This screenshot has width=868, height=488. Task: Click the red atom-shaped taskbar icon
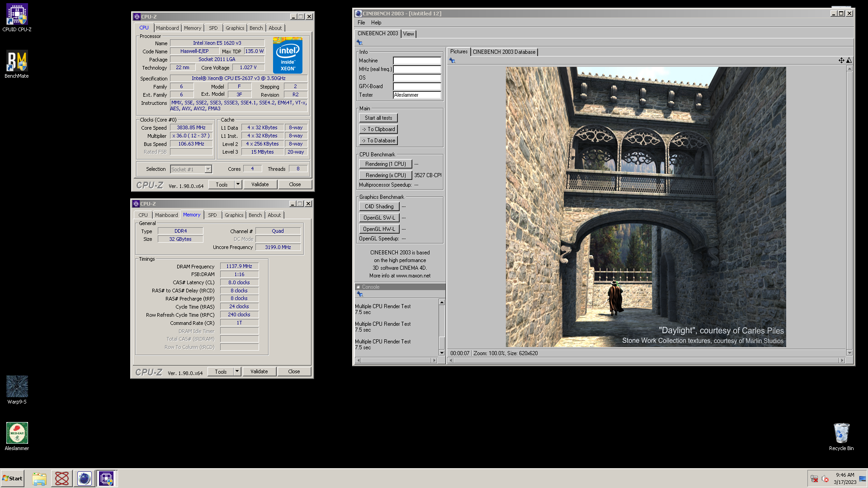coord(61,479)
